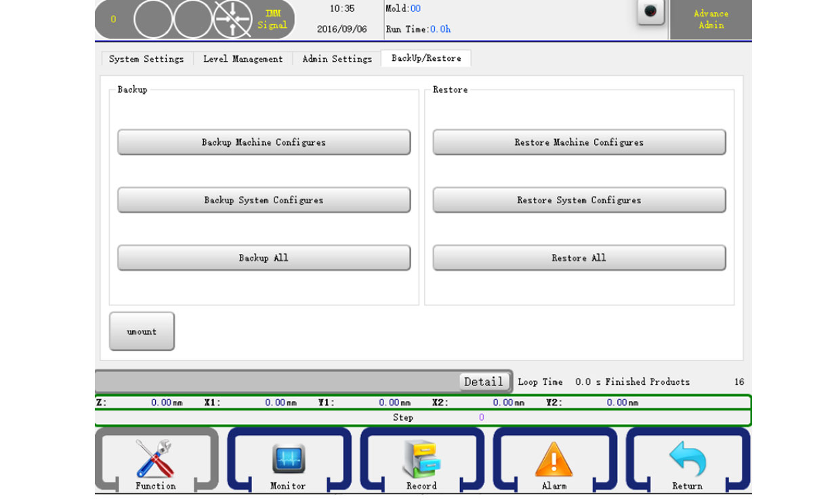Click the Advance Admin user level panel
The height and width of the screenshot is (504, 813).
pos(711,20)
